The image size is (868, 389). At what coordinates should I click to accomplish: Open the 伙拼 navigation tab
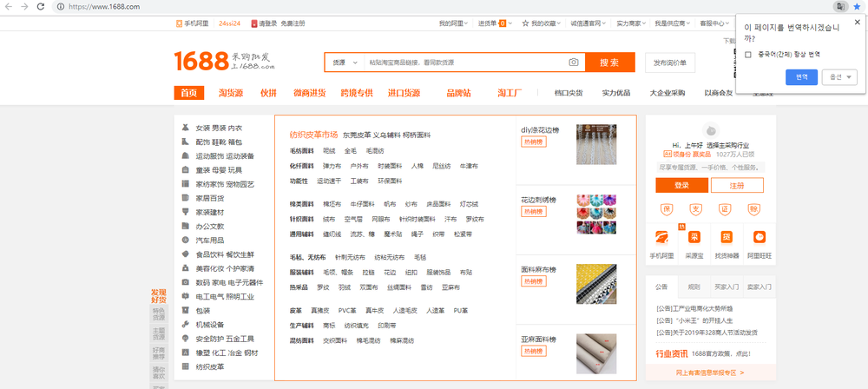point(268,93)
